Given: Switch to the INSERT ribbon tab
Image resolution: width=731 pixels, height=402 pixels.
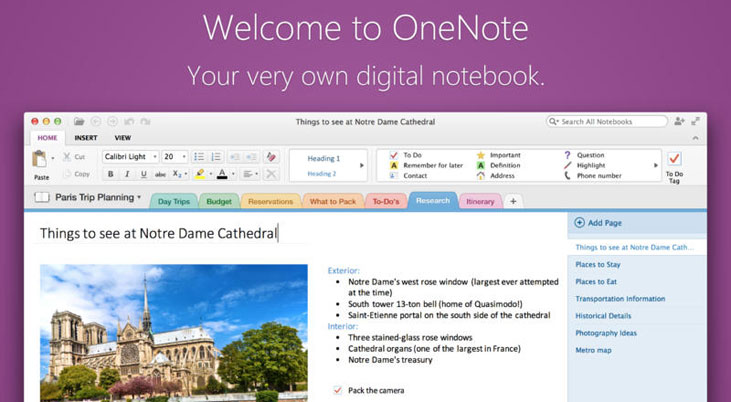Looking at the screenshot, I should click(x=86, y=138).
